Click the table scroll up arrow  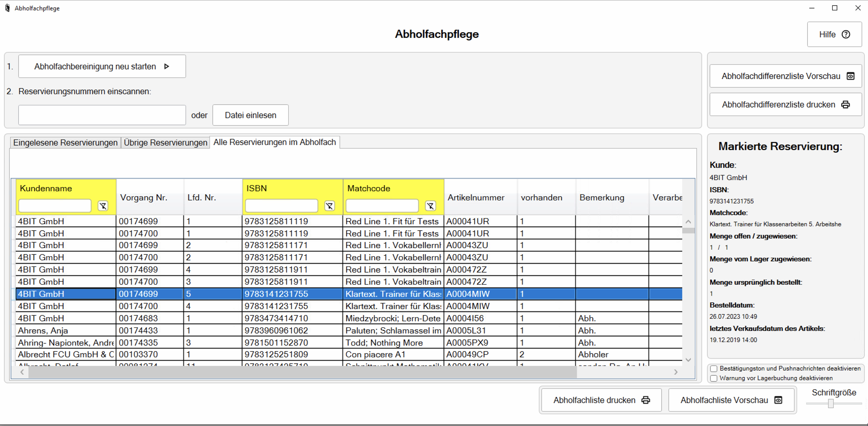pos(688,222)
